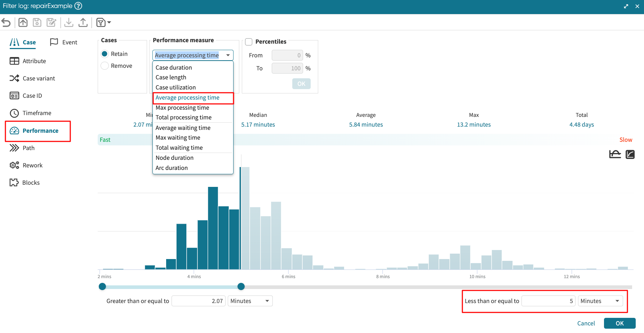Open the help icon beside repairExample
644x333 pixels.
[x=78, y=6]
